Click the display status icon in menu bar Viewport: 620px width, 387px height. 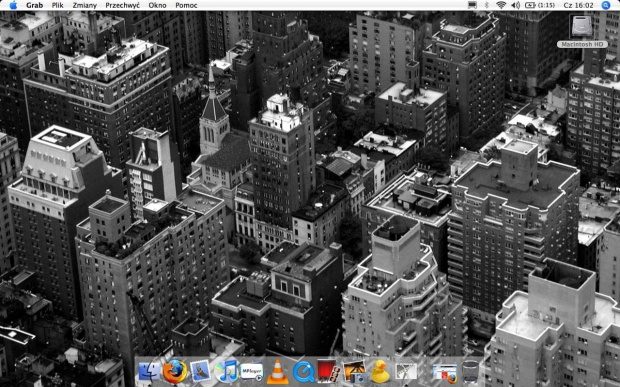(x=472, y=5)
